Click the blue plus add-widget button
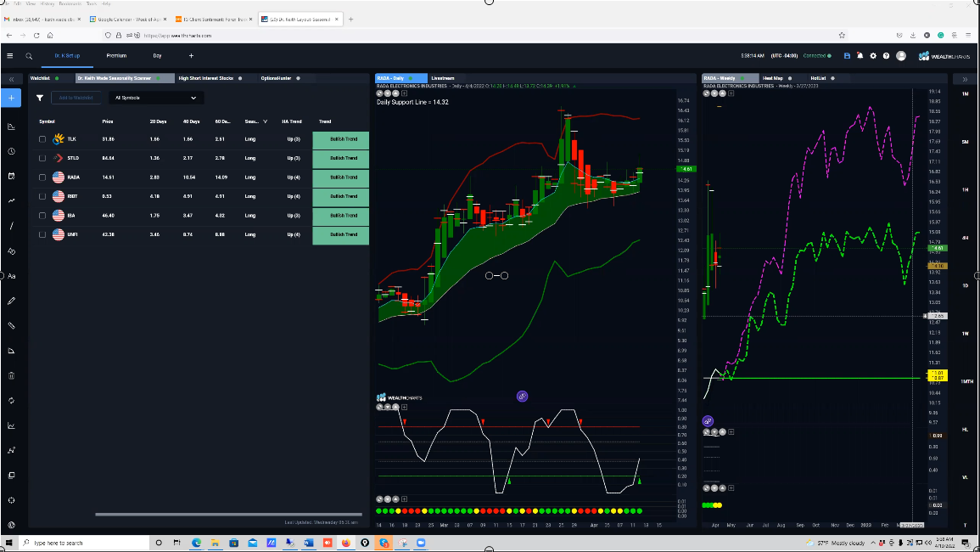Viewport: 980px width, 552px height. point(11,99)
